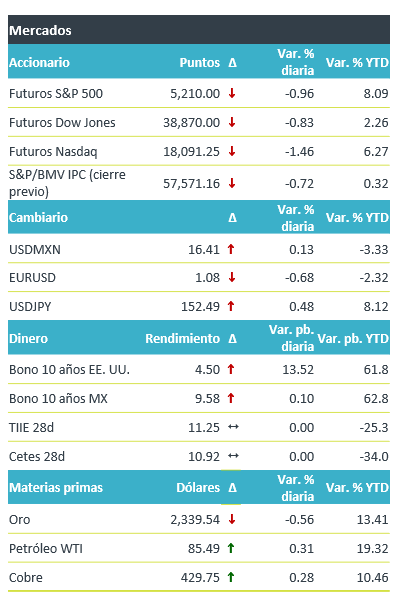The image size is (397, 595).
Task: Click the sideways arrow icon for TIIE 28d
Action: pyautogui.click(x=233, y=427)
